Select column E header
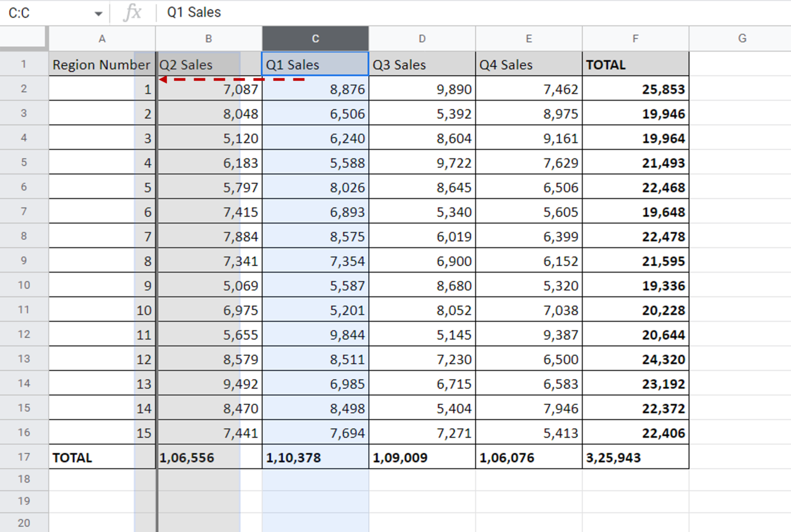791x532 pixels. tap(529, 39)
